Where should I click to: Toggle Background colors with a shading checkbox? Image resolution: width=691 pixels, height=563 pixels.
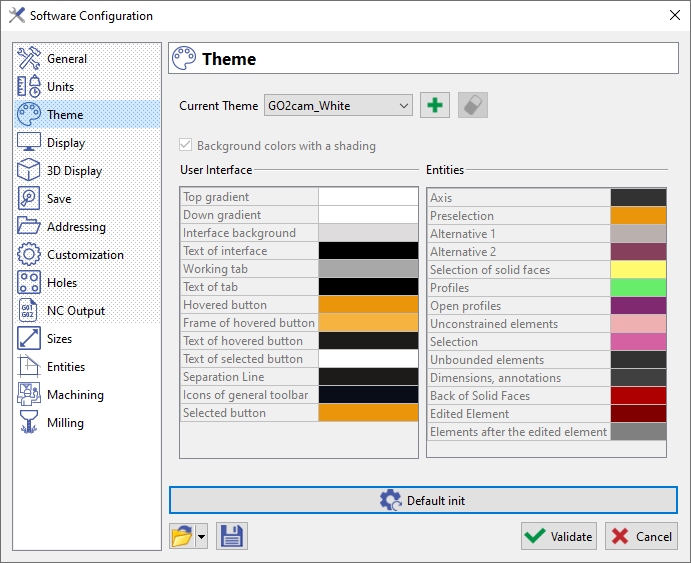tap(186, 146)
